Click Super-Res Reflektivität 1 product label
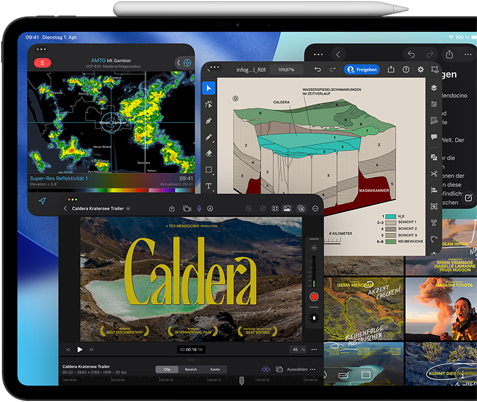The image size is (477, 402). point(59,178)
